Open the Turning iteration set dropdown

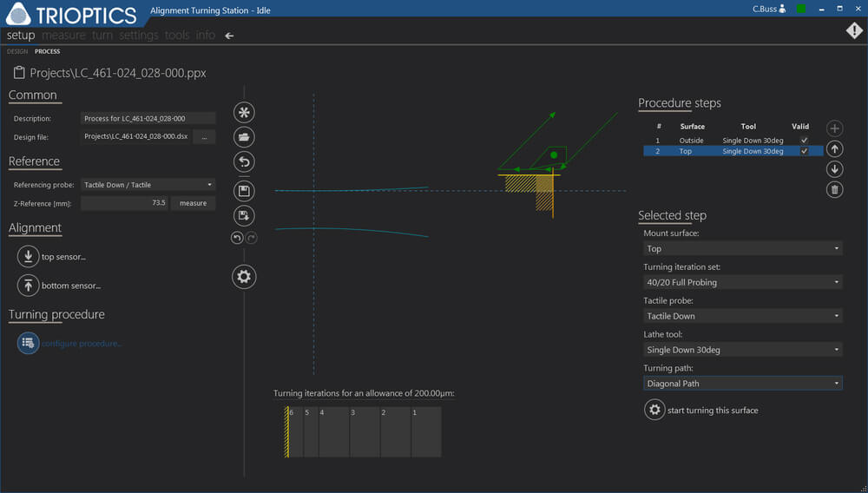pos(742,282)
